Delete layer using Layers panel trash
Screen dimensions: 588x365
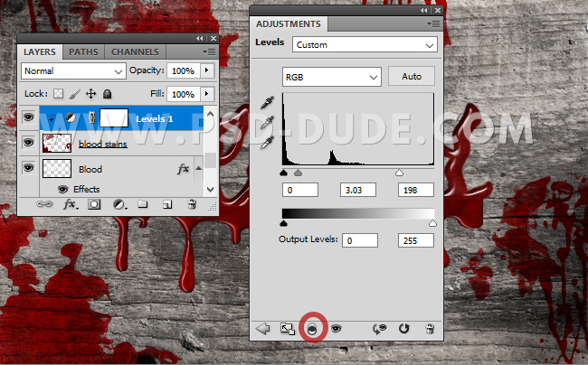(192, 204)
